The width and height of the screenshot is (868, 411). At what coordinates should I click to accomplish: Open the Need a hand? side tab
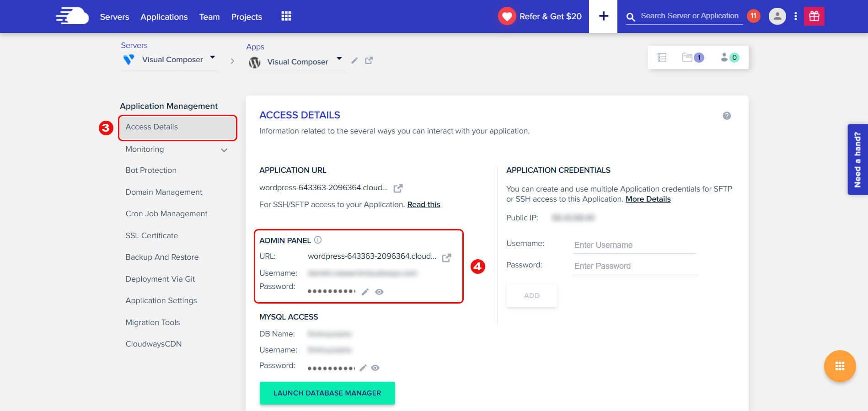(857, 160)
